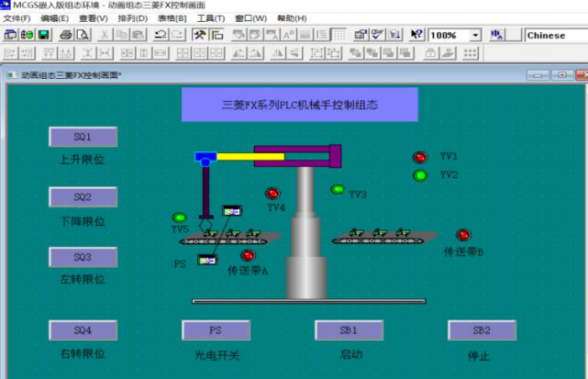
Task: Click the check script checkmark icon
Action: (x=377, y=35)
